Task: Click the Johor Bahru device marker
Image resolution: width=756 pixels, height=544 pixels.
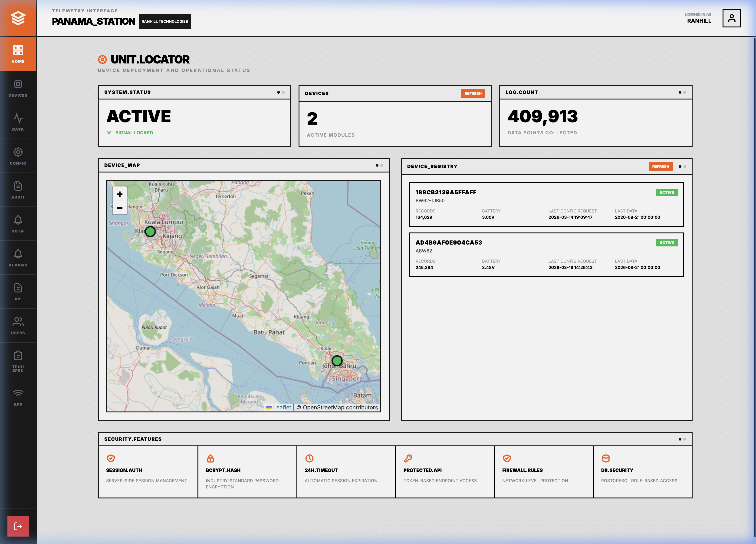Action: [x=337, y=361]
